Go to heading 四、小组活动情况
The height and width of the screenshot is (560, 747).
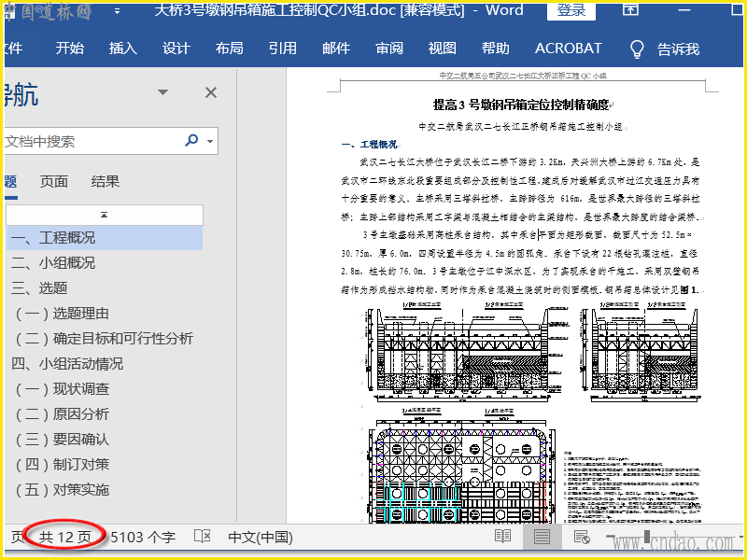[67, 364]
